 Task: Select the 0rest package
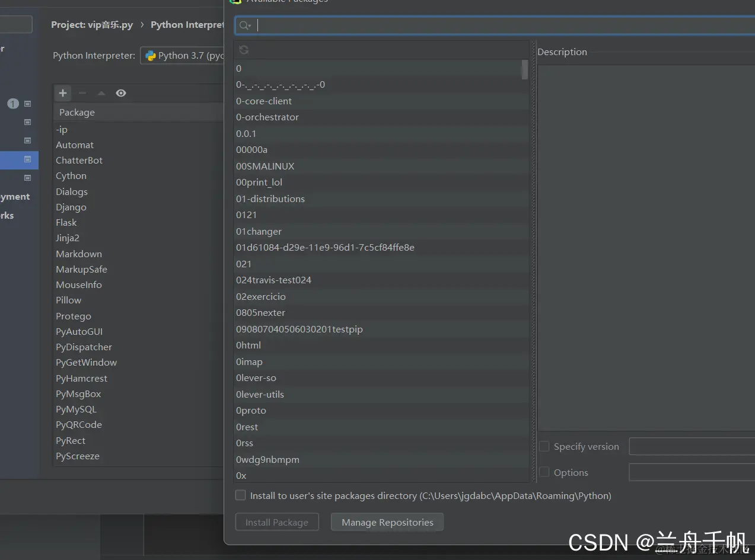point(381,427)
